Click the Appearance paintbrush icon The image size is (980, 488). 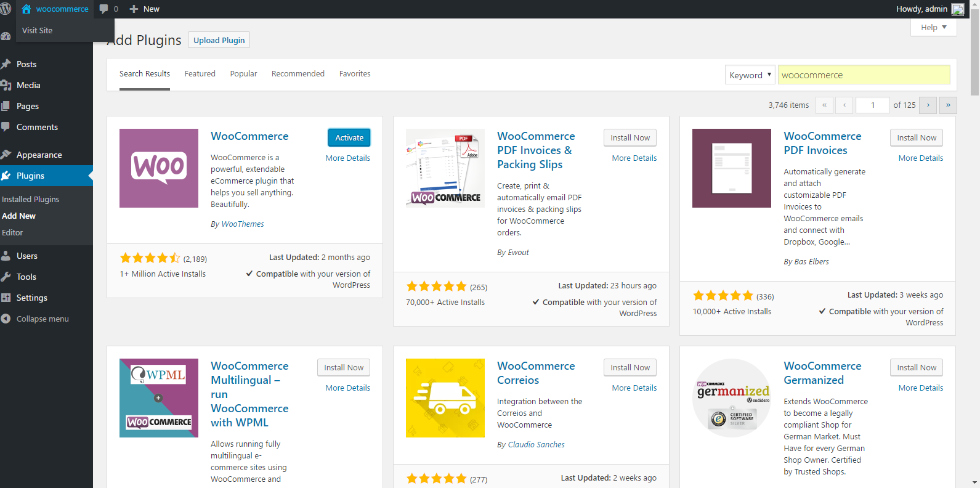6,155
